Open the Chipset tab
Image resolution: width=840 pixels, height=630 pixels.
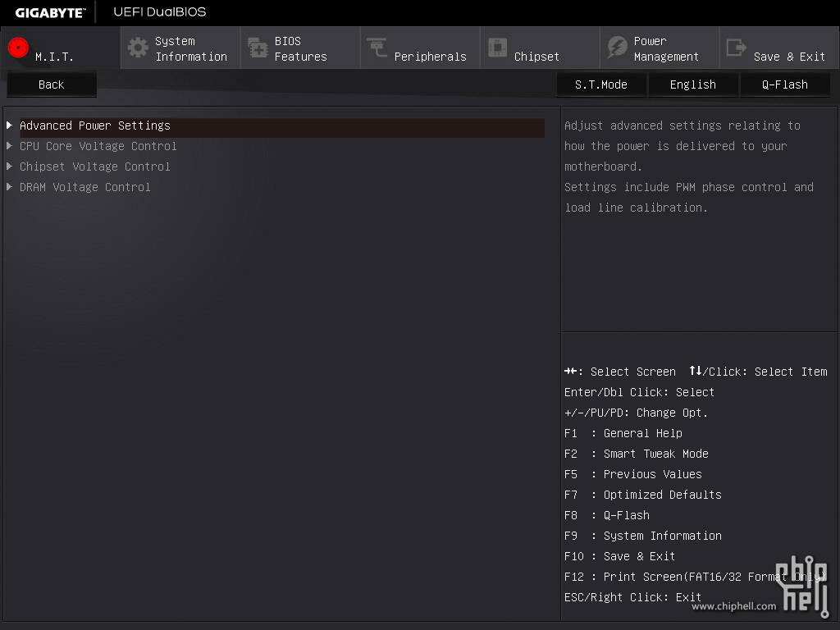pyautogui.click(x=540, y=48)
